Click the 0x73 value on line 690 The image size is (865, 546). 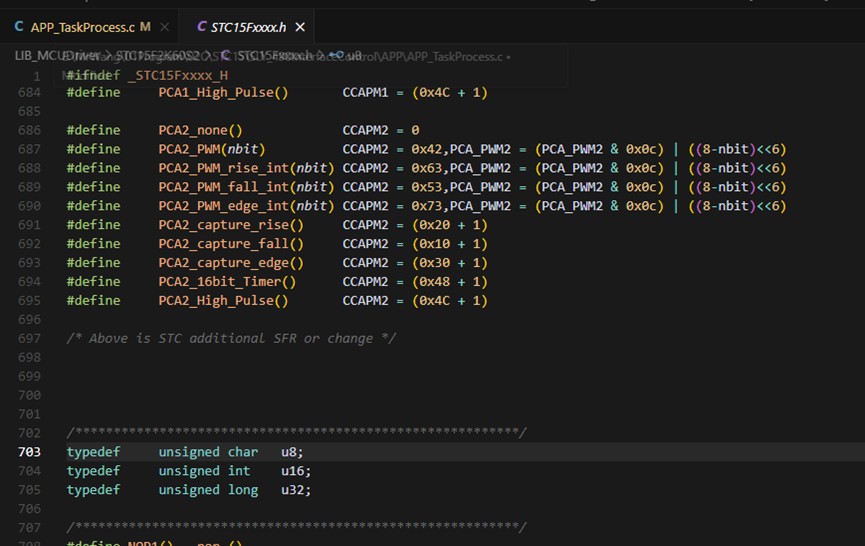pyautogui.click(x=426, y=206)
